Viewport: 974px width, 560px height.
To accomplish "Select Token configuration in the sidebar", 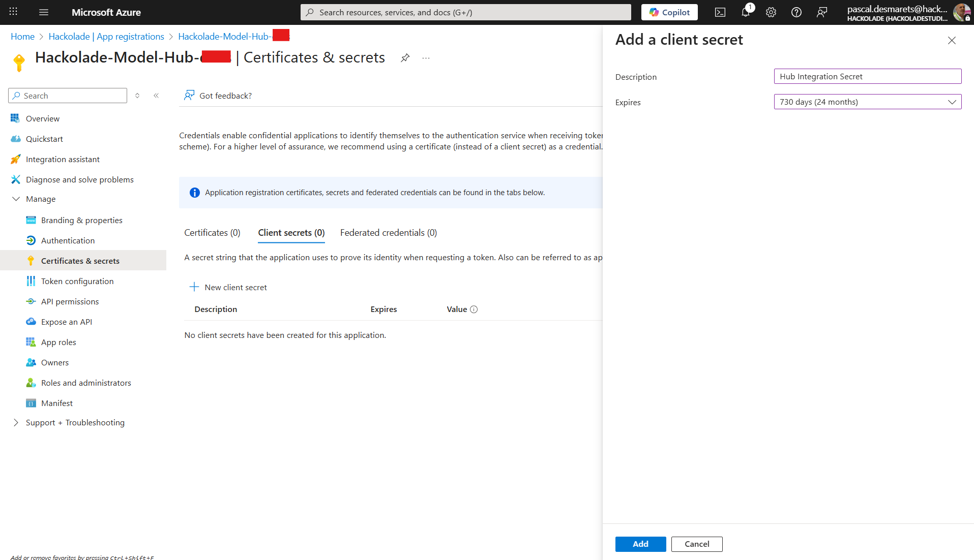I will pos(77,281).
